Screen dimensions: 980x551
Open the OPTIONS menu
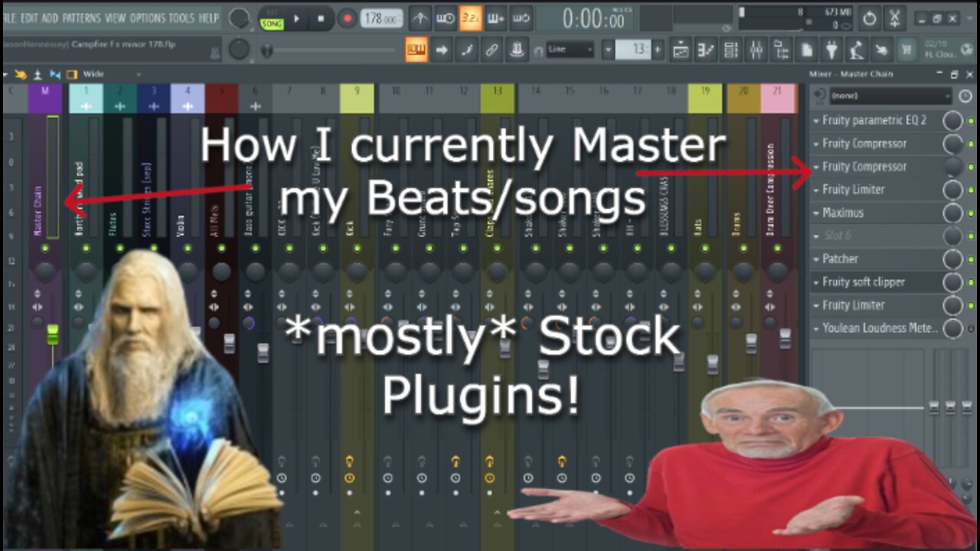point(147,18)
